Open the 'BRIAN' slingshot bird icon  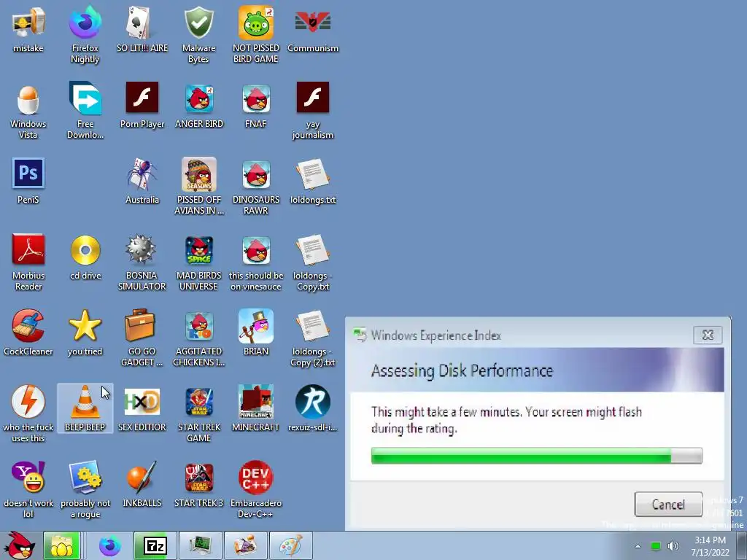[x=256, y=332]
